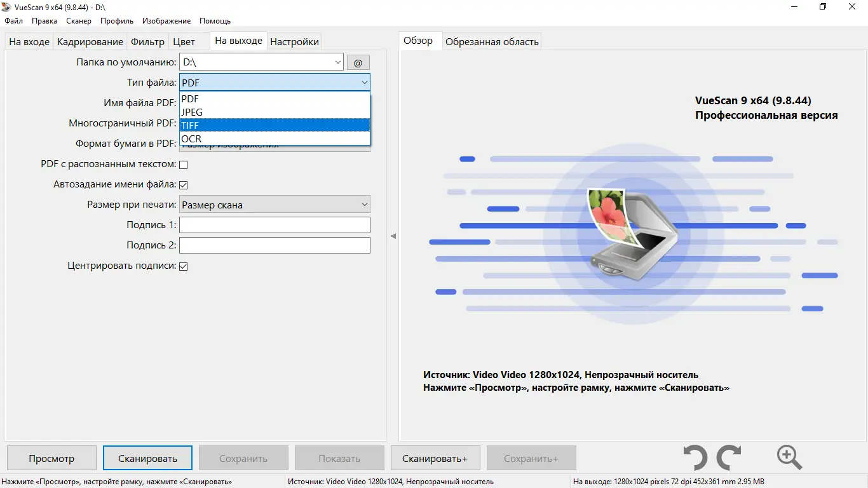Click the Сохранить button
This screenshot has width=868, height=488.
[243, 458]
